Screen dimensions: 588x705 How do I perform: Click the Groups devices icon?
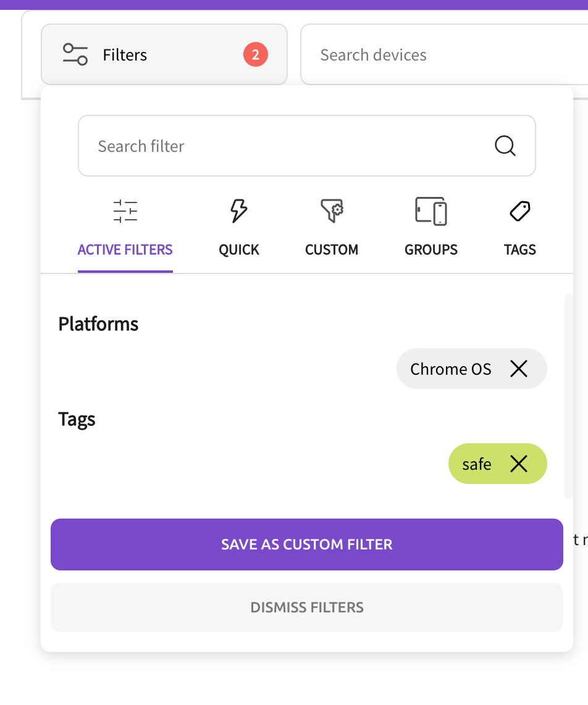(430, 211)
